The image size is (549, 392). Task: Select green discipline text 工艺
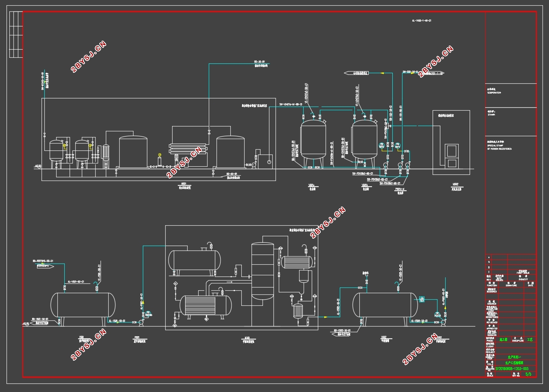tap(529, 339)
